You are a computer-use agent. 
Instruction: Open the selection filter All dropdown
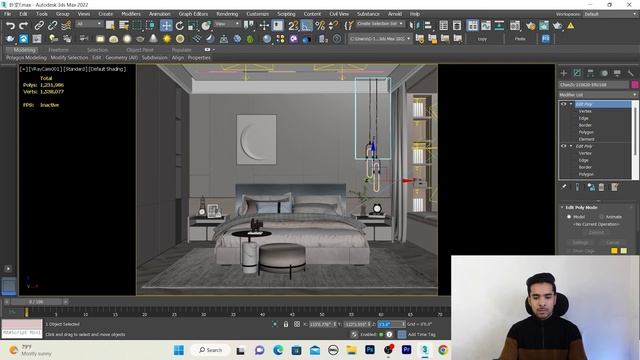click(x=89, y=24)
